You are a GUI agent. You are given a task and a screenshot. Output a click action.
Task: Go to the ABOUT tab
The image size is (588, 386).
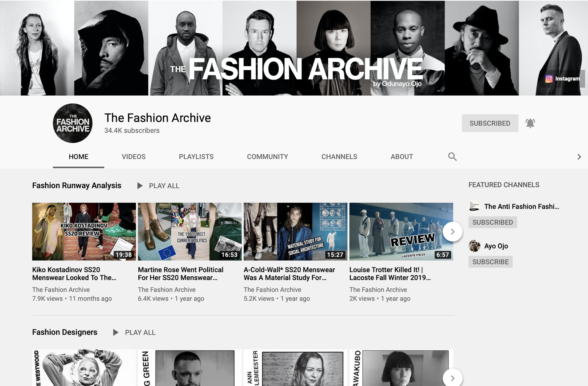pyautogui.click(x=401, y=157)
